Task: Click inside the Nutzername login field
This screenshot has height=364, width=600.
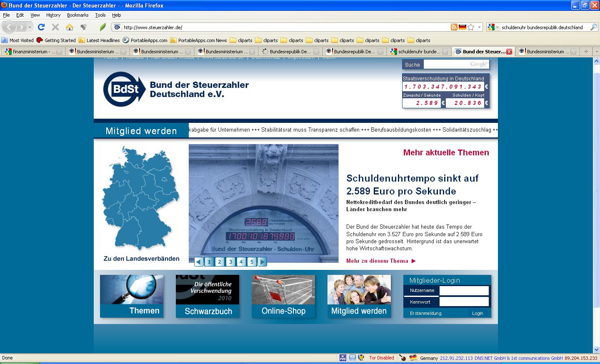Action: coord(464,290)
